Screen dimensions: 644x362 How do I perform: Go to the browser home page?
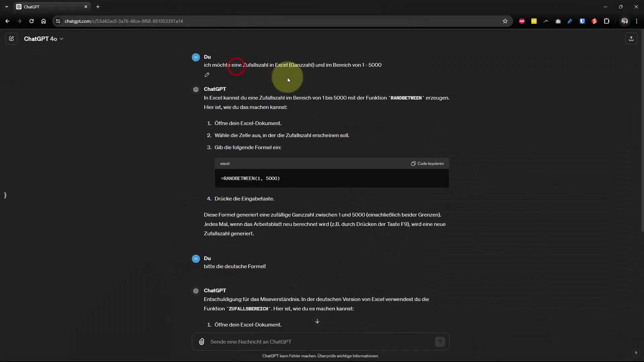tap(44, 21)
